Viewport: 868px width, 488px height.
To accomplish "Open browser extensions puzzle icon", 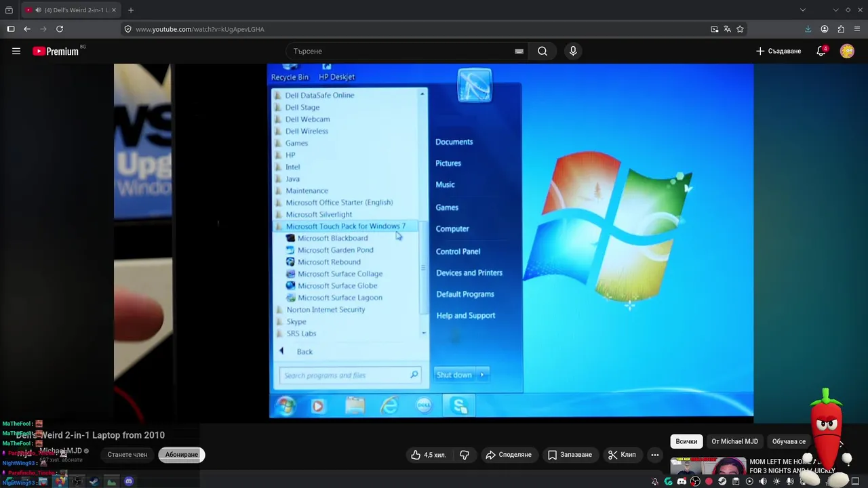I will [x=841, y=29].
